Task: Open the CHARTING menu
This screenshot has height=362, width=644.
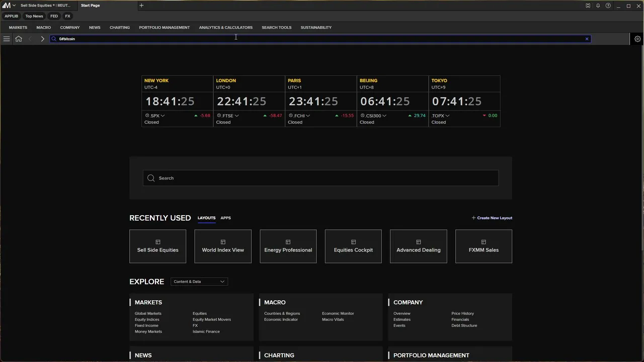Action: pos(120,28)
